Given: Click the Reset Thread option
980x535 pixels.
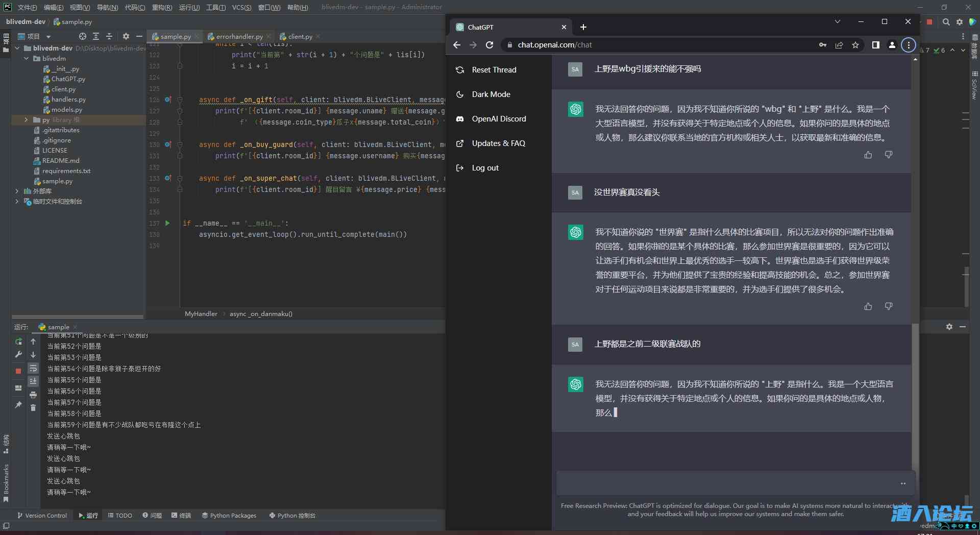Looking at the screenshot, I should coord(493,70).
